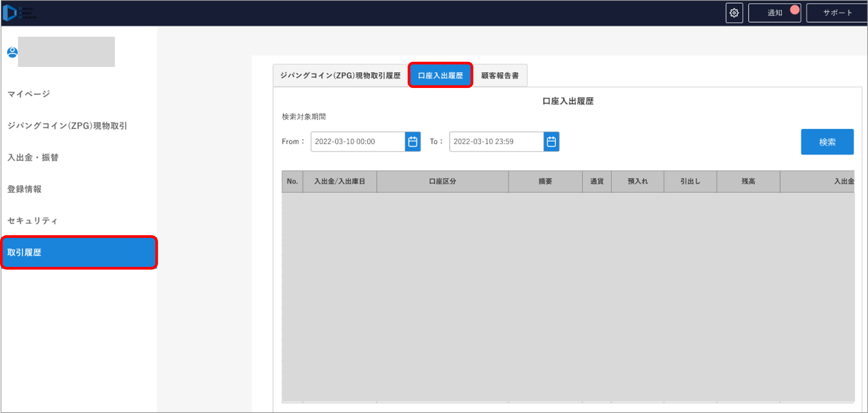Open notifications via 通知 with red badge

pyautogui.click(x=775, y=12)
